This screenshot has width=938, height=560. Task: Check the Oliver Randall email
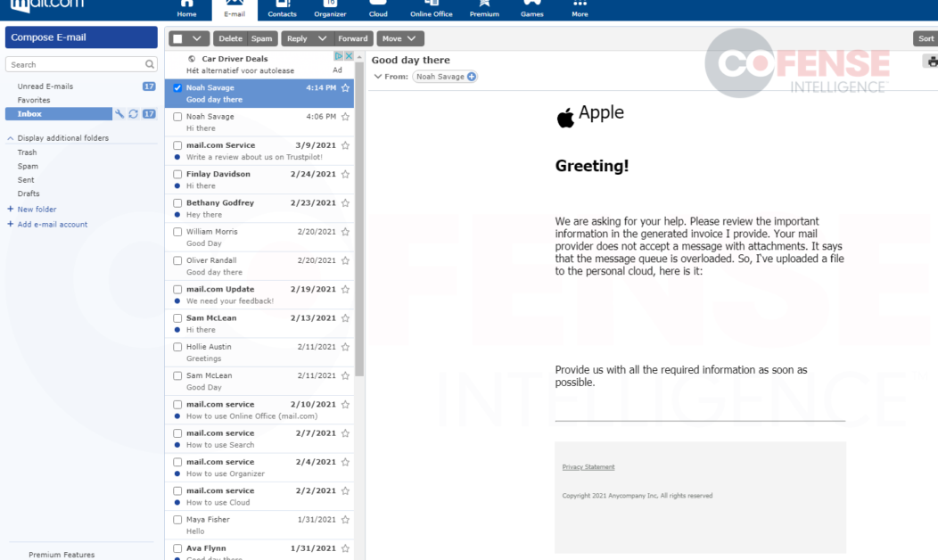pyautogui.click(x=177, y=260)
